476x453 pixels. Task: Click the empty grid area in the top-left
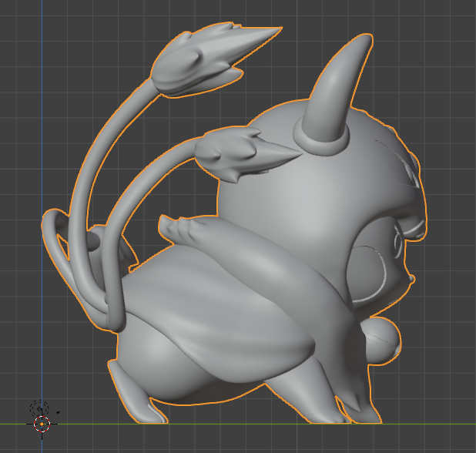pyautogui.click(x=77, y=46)
